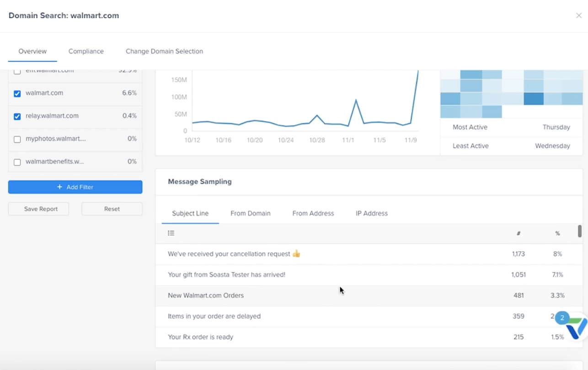
Task: Sort by the # column header
Action: coord(519,233)
